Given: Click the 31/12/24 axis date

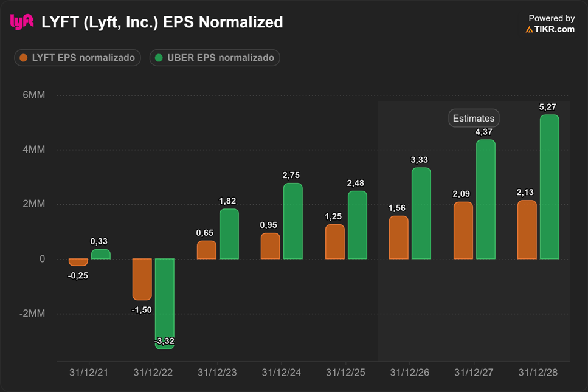Looking at the screenshot, I should (282, 373).
